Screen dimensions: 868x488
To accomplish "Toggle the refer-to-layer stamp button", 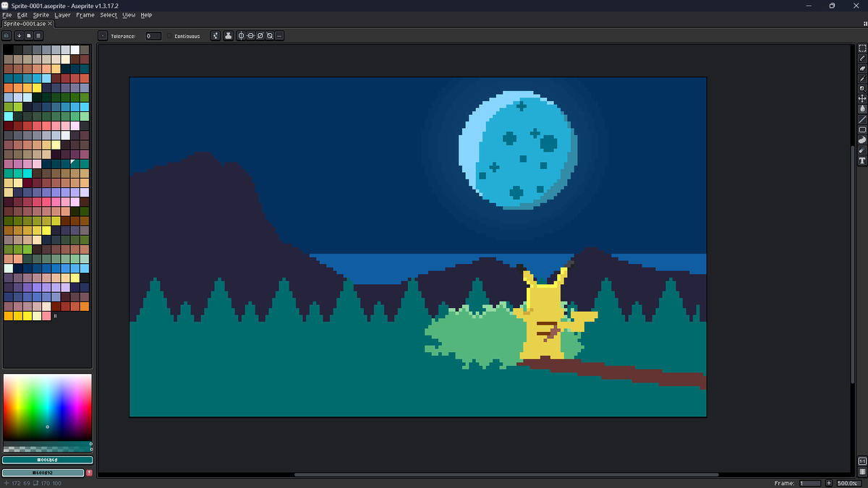I will pyautogui.click(x=229, y=35).
